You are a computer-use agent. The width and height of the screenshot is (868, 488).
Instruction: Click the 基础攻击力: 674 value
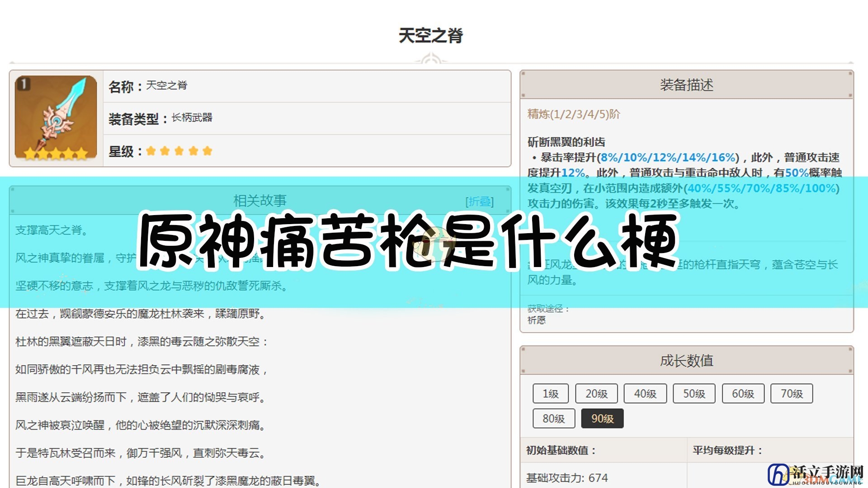(567, 478)
